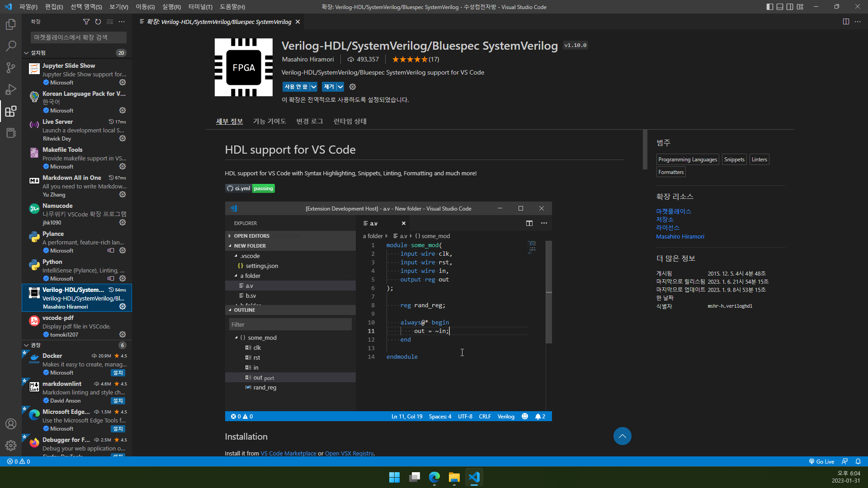Open Manage gear in activity bar
This screenshot has width=868, height=488.
pyautogui.click(x=11, y=446)
